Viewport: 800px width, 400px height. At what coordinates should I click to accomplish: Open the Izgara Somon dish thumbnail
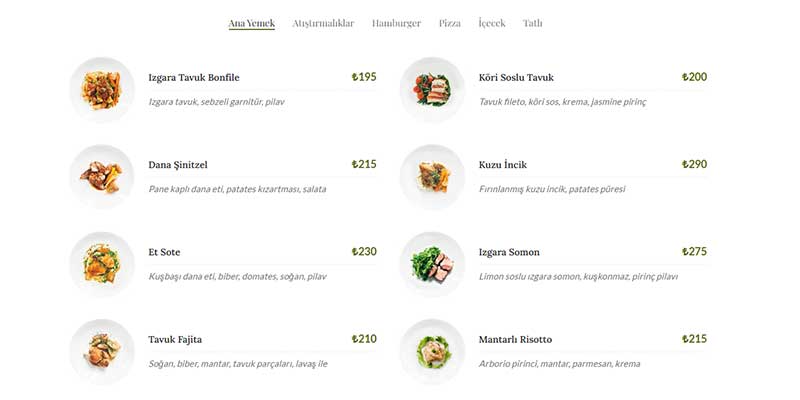tap(433, 264)
